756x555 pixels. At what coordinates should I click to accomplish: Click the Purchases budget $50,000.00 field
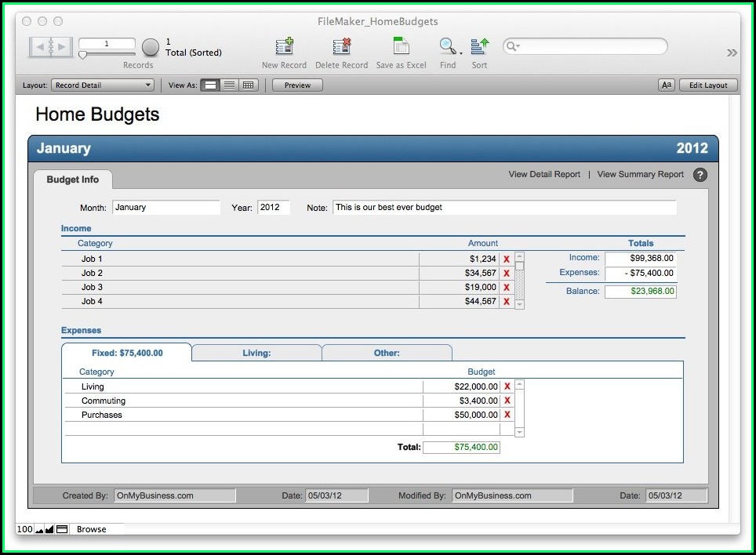pyautogui.click(x=461, y=415)
